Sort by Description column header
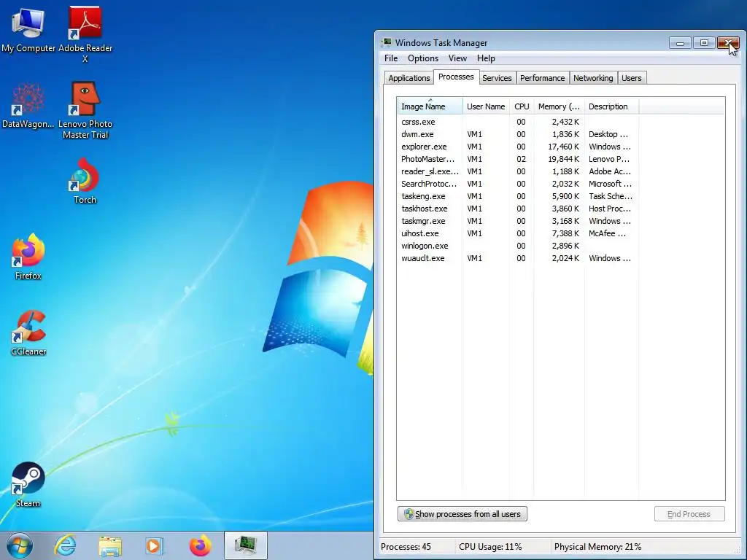Screen dimensions: 747x560 (612, 106)
